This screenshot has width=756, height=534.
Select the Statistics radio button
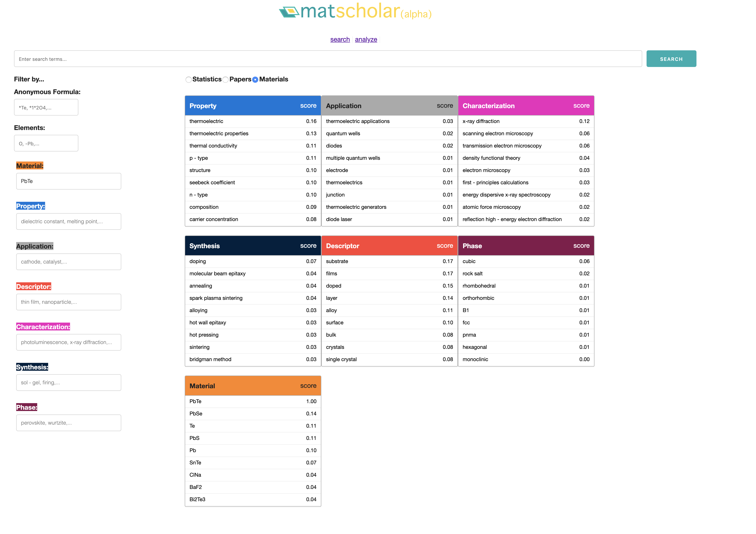tap(188, 80)
